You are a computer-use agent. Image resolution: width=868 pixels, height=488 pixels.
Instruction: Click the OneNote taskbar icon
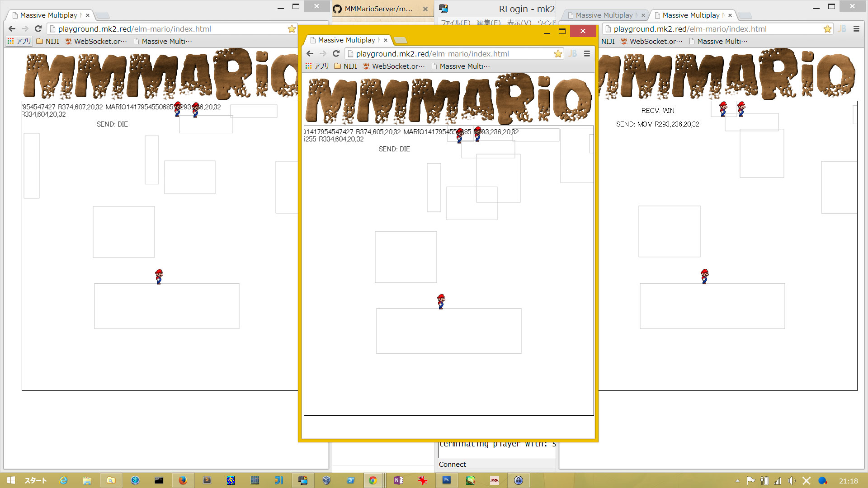(398, 480)
